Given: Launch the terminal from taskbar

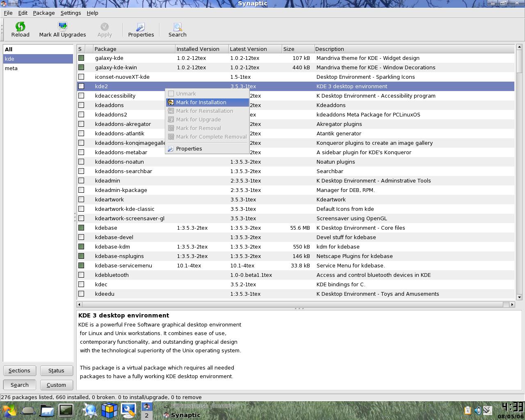Looking at the screenshot, I should (66, 410).
